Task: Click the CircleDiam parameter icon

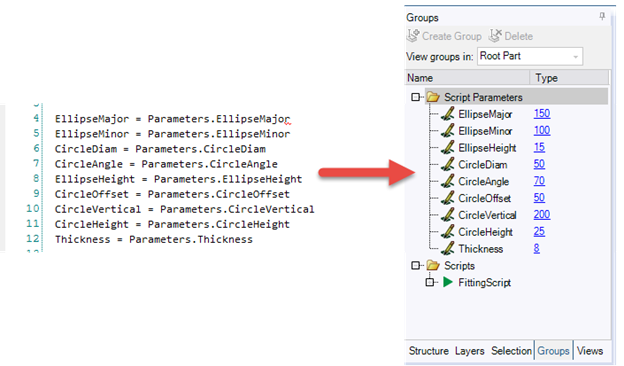Action: (x=448, y=165)
